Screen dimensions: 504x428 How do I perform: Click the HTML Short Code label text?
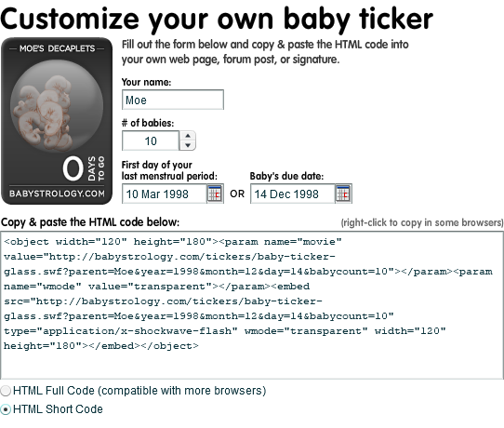(58, 409)
